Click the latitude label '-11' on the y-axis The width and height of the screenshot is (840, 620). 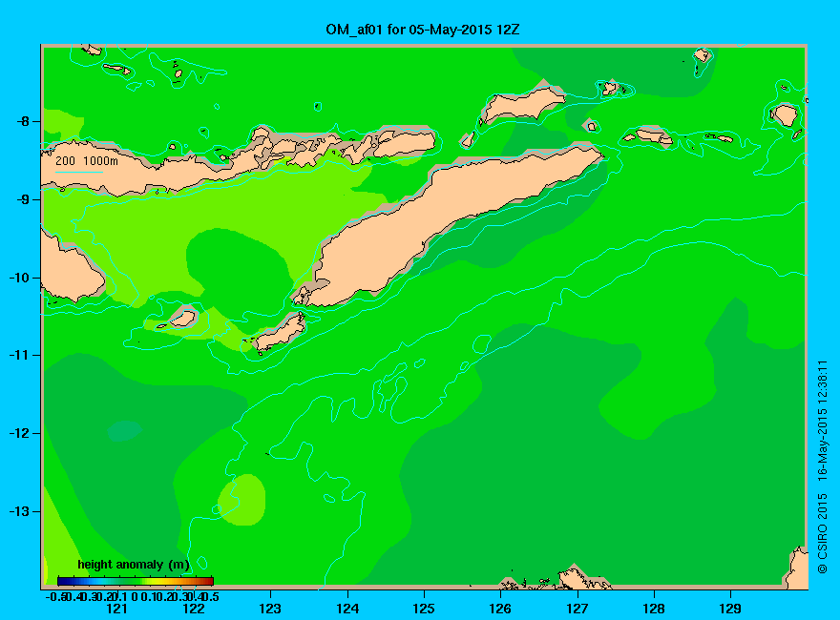19,355
